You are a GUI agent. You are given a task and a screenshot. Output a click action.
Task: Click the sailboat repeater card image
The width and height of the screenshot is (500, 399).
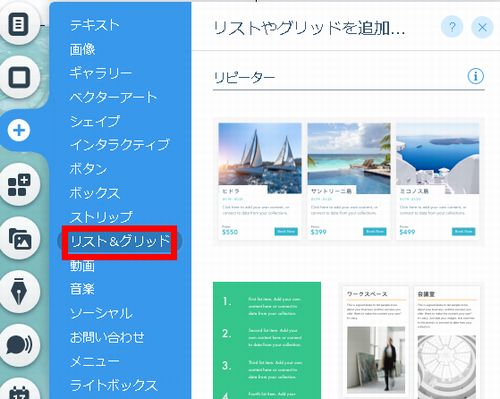coord(260,158)
